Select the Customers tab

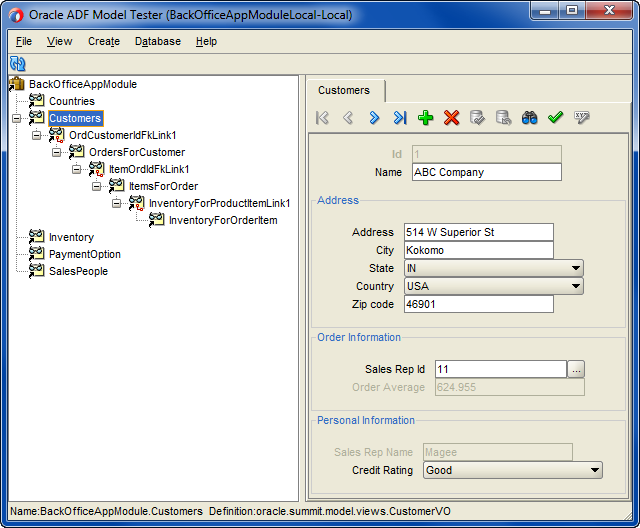click(344, 90)
